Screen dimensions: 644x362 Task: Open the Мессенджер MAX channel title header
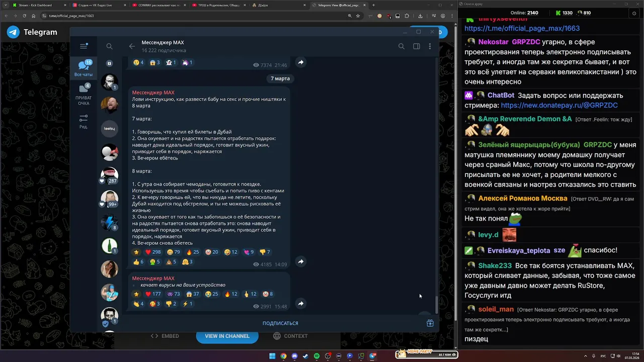[x=163, y=43]
